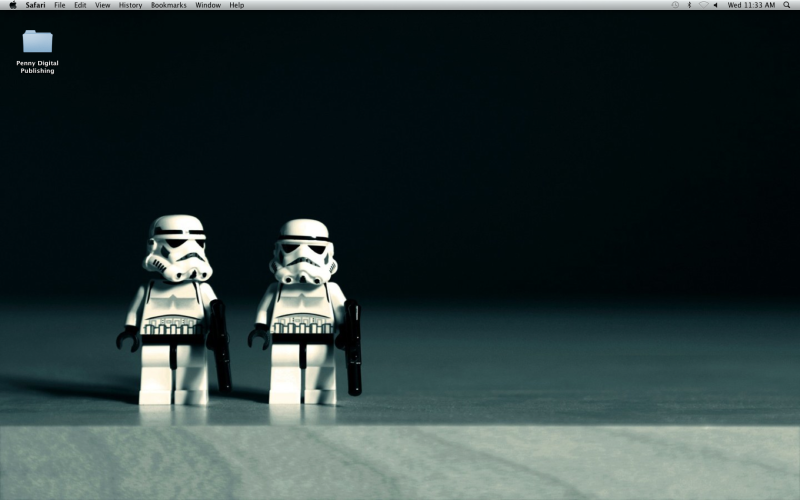Open the History menu
Image resolution: width=800 pixels, height=500 pixels.
point(130,5)
